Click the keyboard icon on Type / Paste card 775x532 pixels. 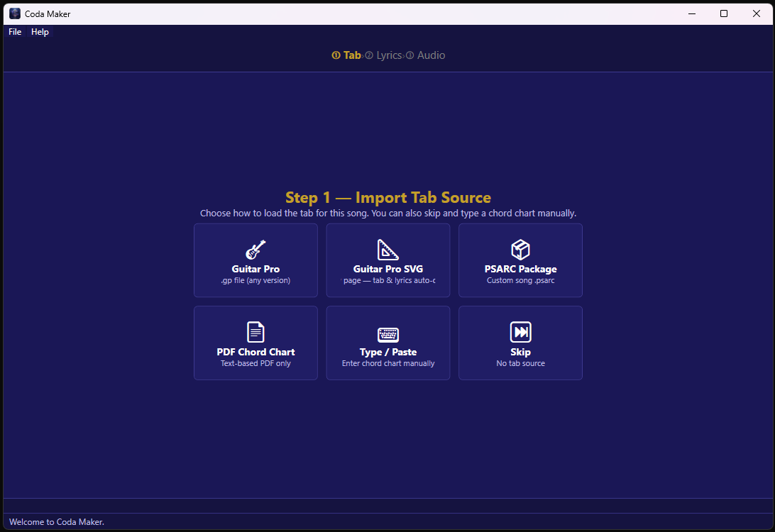point(388,334)
